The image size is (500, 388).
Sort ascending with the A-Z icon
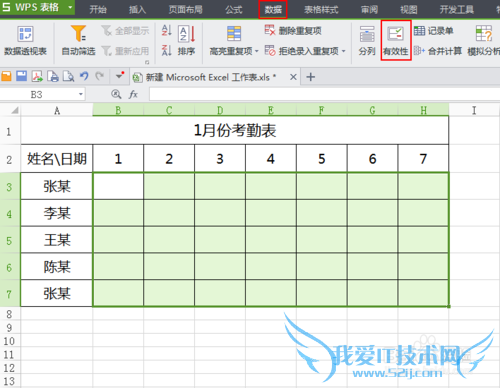point(167,31)
